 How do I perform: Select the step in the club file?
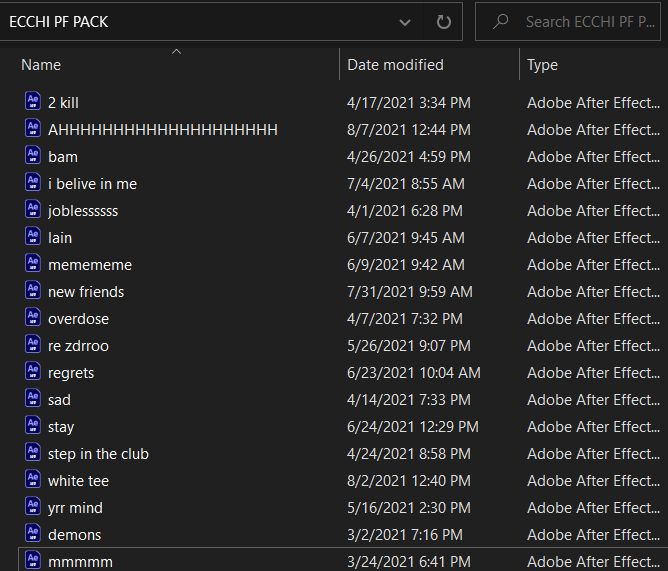(98, 454)
